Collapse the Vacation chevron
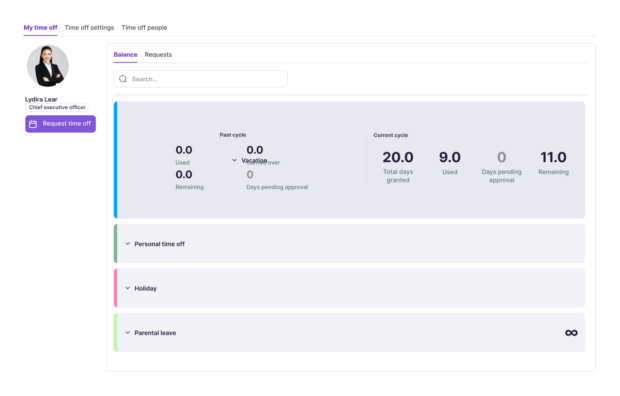Image resolution: width=620 pixels, height=396 pixels. (x=234, y=160)
